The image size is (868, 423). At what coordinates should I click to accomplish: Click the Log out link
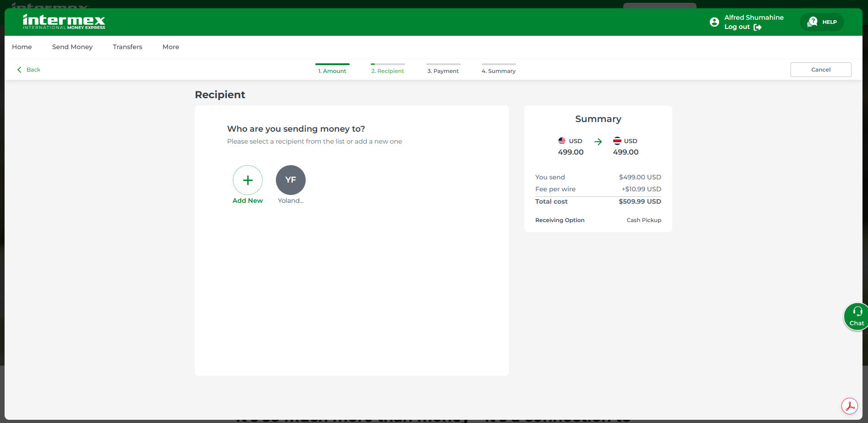coord(737,27)
